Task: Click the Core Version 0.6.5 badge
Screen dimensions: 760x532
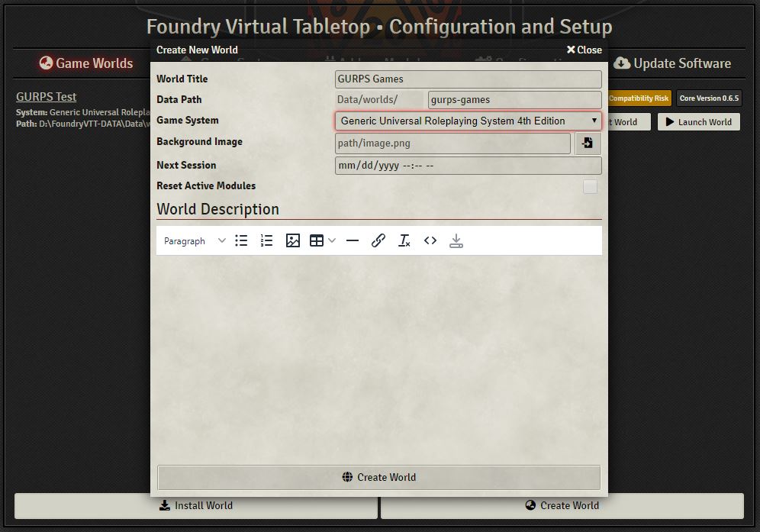Action: (709, 98)
